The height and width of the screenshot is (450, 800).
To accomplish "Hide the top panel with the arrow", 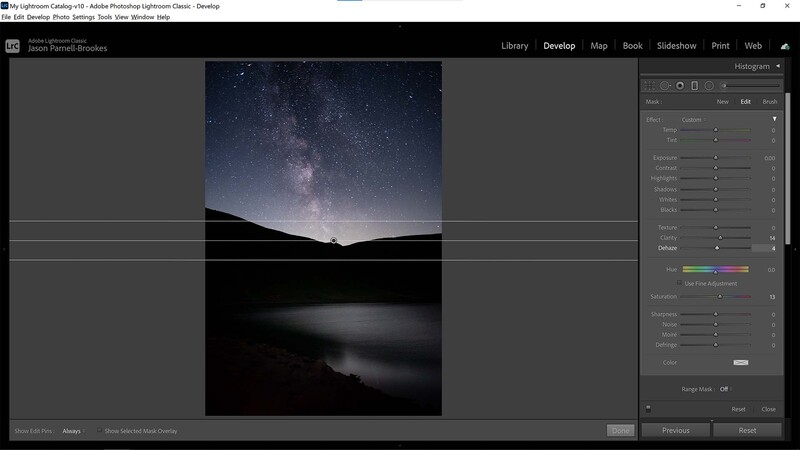I will tap(400, 26).
